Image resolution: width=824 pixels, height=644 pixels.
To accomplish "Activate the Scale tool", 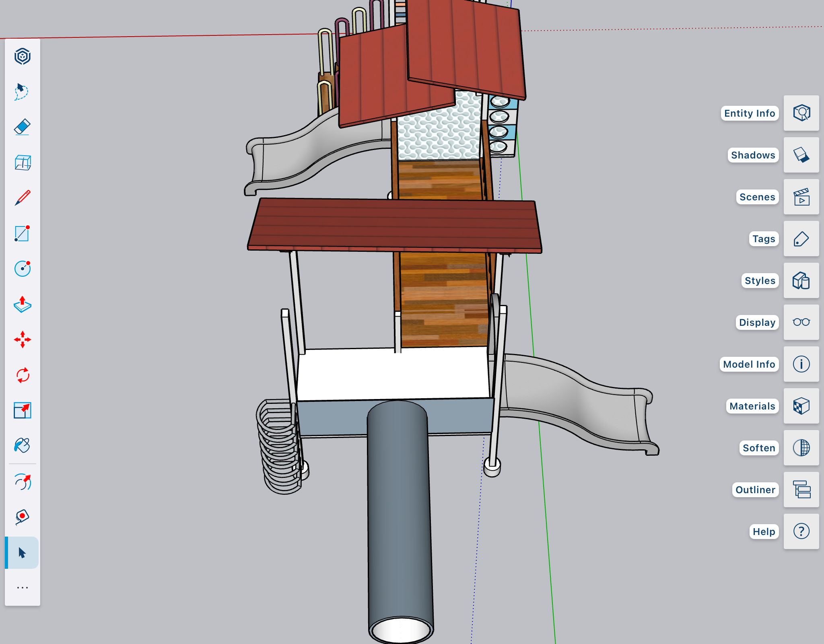I will pos(23,410).
